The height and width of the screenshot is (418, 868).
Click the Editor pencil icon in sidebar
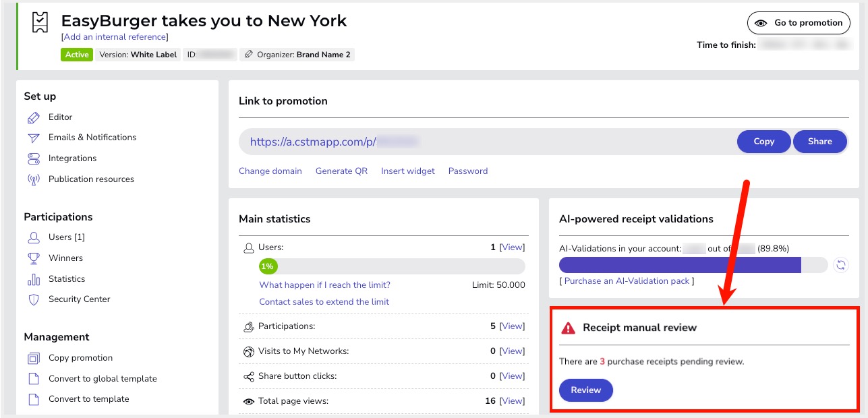coord(34,117)
